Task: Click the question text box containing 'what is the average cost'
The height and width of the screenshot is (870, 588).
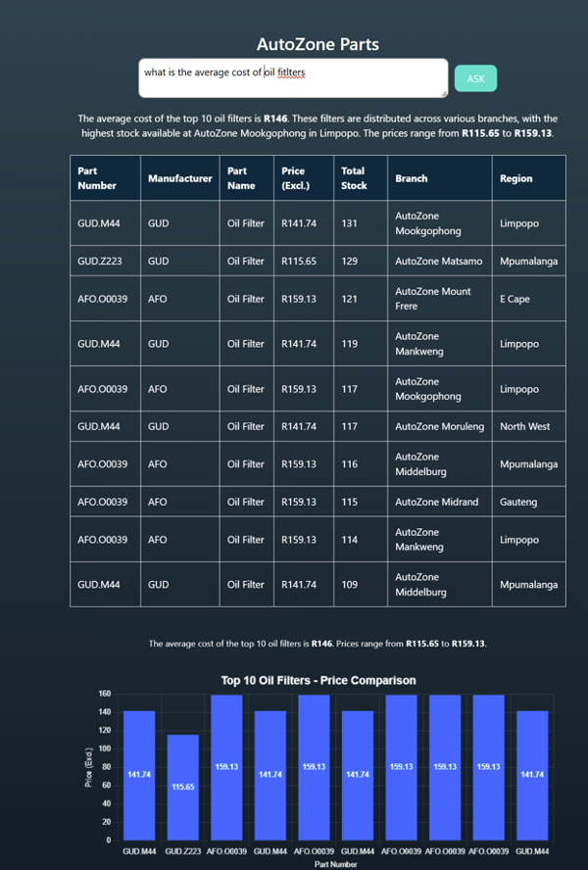Action: click(293, 78)
